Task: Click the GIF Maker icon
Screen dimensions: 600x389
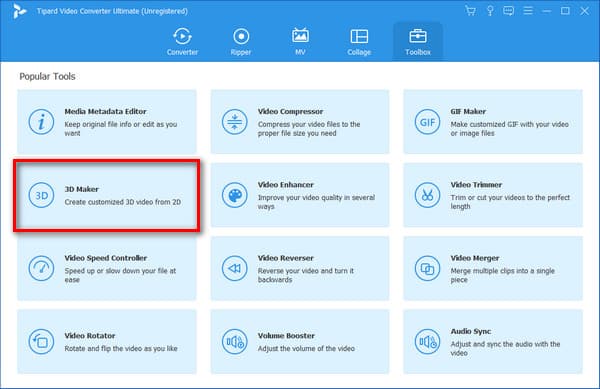Action: click(x=427, y=122)
